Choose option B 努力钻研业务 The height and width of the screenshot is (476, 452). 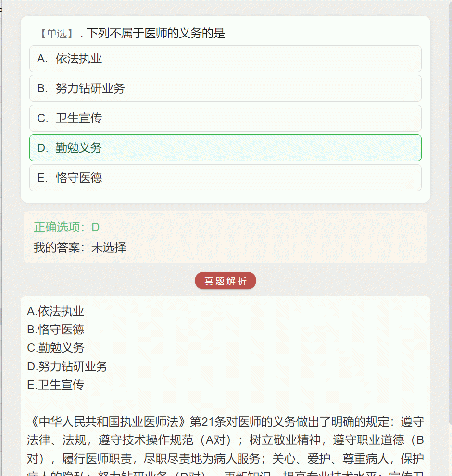pos(225,88)
